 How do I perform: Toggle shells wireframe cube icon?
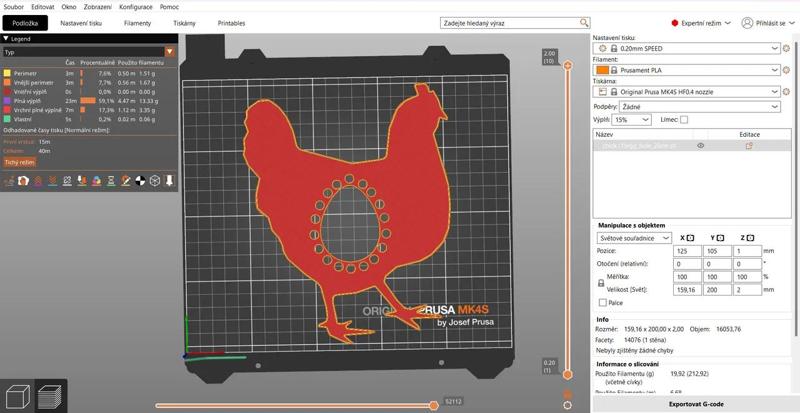pyautogui.click(x=155, y=181)
